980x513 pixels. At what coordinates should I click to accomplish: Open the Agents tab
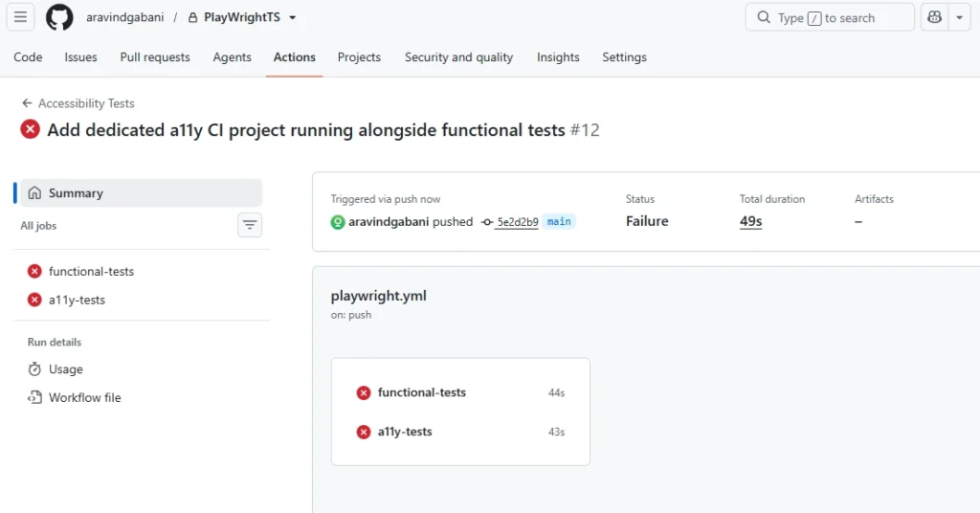pos(232,56)
